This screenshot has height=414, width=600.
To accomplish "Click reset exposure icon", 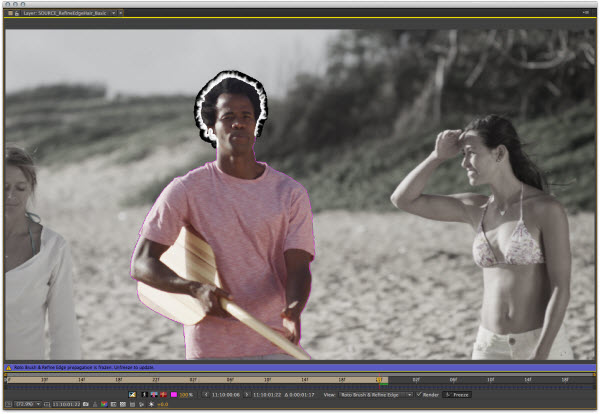I will tap(151, 404).
